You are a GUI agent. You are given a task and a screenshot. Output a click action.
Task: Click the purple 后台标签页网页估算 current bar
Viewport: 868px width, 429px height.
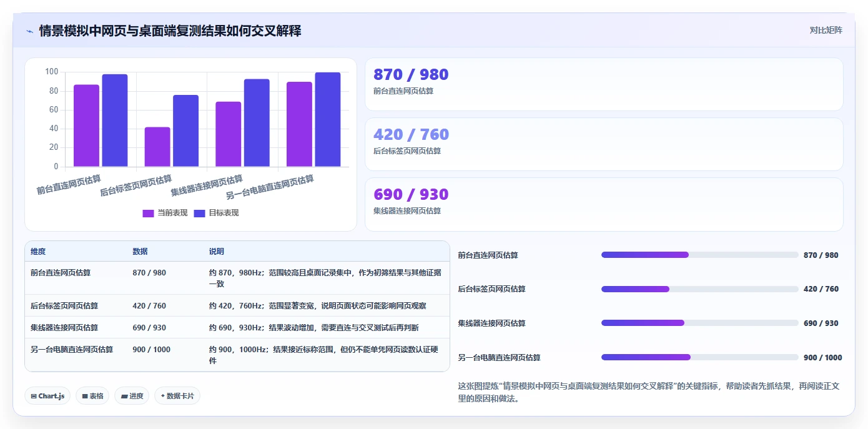click(x=157, y=147)
